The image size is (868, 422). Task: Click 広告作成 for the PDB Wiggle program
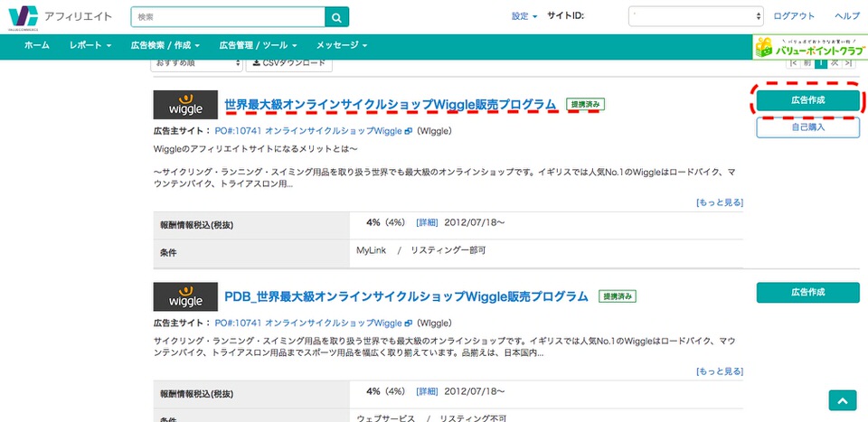click(x=807, y=292)
